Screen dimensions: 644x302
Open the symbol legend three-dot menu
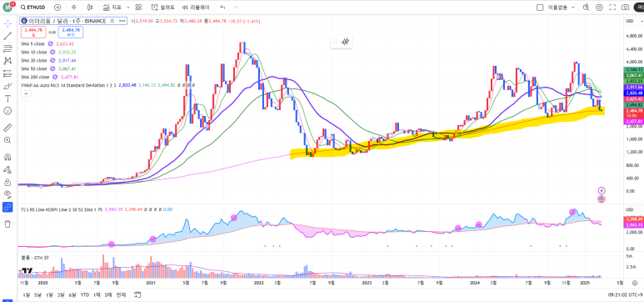[x=122, y=21]
